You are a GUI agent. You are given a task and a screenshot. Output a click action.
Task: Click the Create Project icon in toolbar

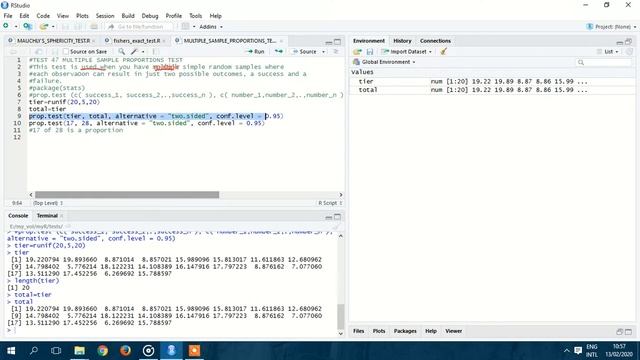(27, 27)
